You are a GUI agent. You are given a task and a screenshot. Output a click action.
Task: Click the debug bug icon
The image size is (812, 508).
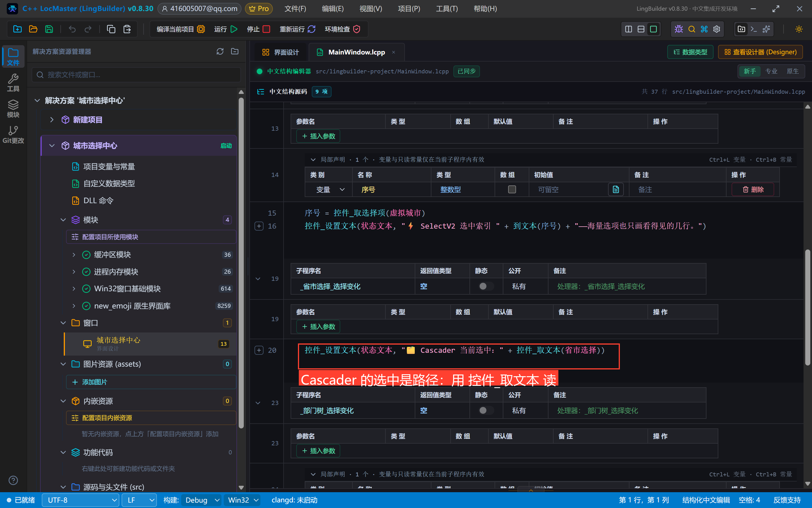click(679, 29)
